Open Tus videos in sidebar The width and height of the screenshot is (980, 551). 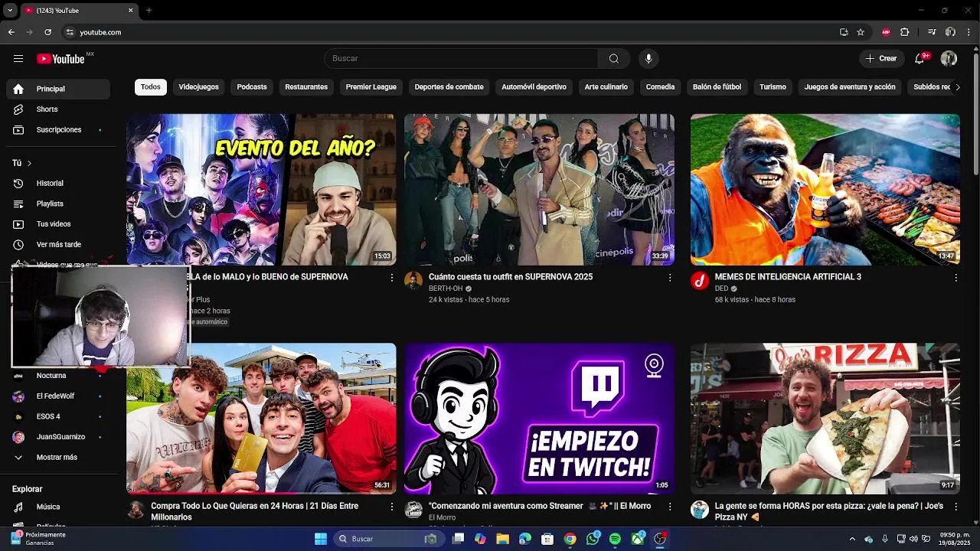coord(58,224)
